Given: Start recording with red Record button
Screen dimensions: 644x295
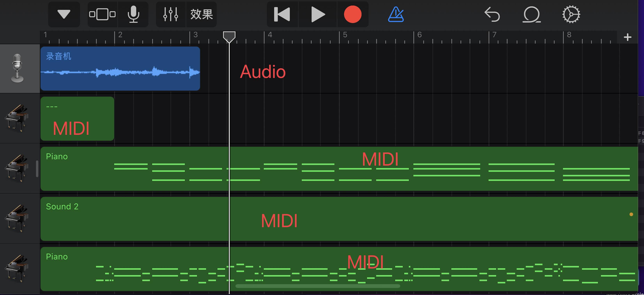Looking at the screenshot, I should (x=352, y=14).
